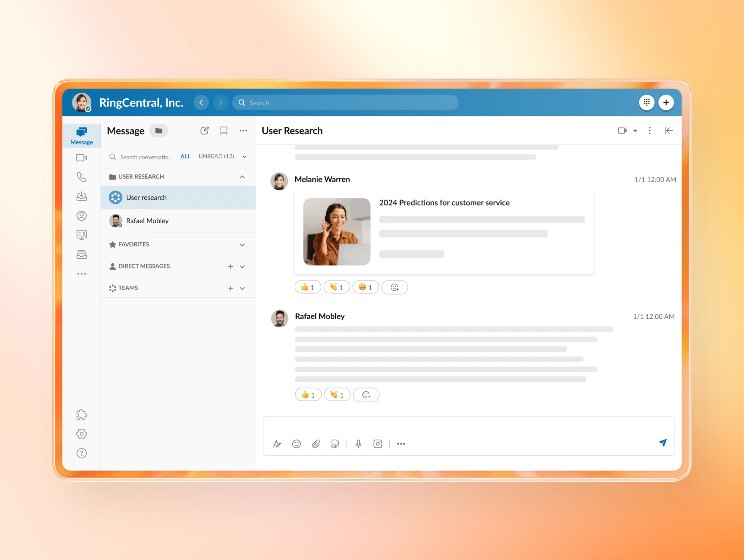Toggle grinning face reaction on Melanie's message
This screenshot has height=560, width=744.
[x=365, y=287]
